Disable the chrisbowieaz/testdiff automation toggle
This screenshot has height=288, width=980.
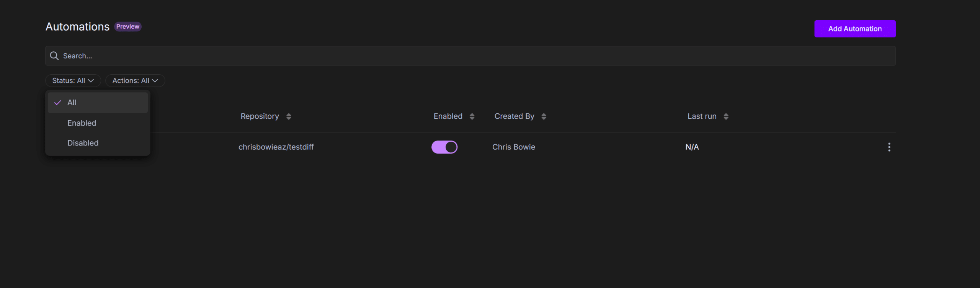(444, 147)
